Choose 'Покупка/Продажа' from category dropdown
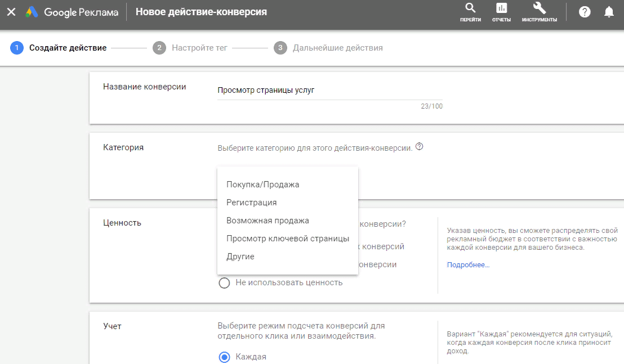624x364 pixels. (x=262, y=185)
